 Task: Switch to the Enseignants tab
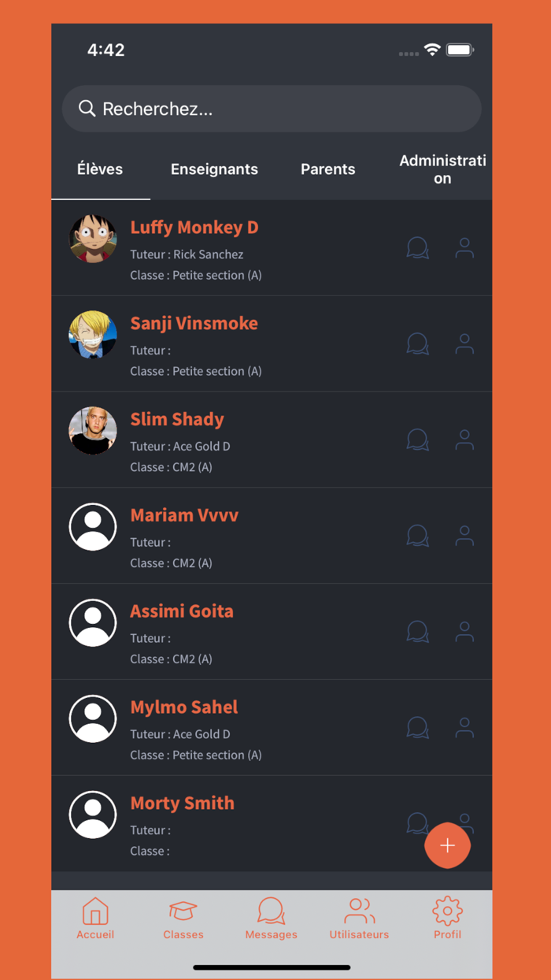[214, 169]
